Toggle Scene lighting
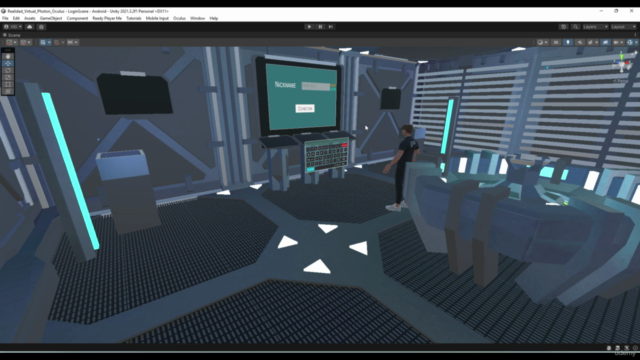640x360 pixels. tap(568, 42)
